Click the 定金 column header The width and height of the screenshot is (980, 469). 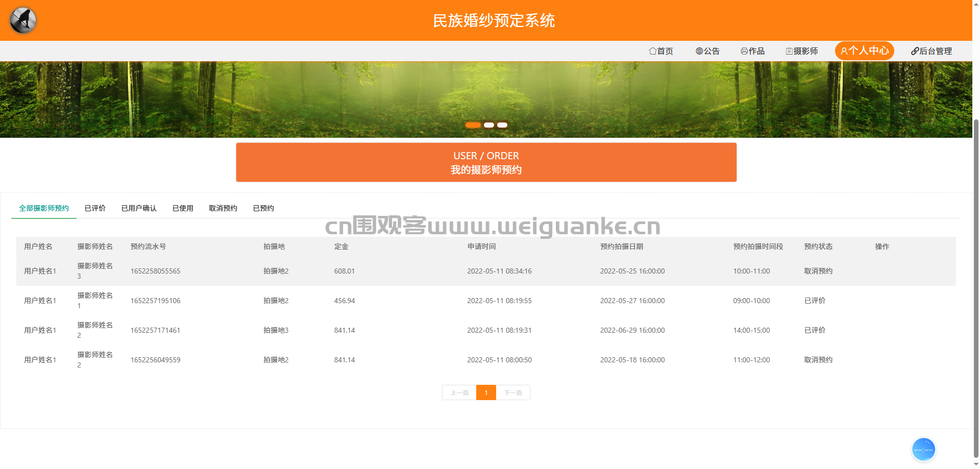pyautogui.click(x=341, y=246)
